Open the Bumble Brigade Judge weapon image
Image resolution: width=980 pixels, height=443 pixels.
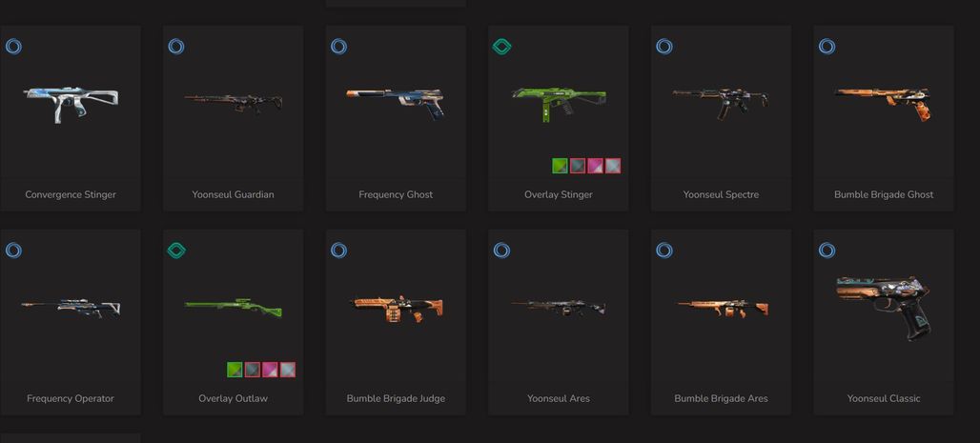click(x=397, y=308)
